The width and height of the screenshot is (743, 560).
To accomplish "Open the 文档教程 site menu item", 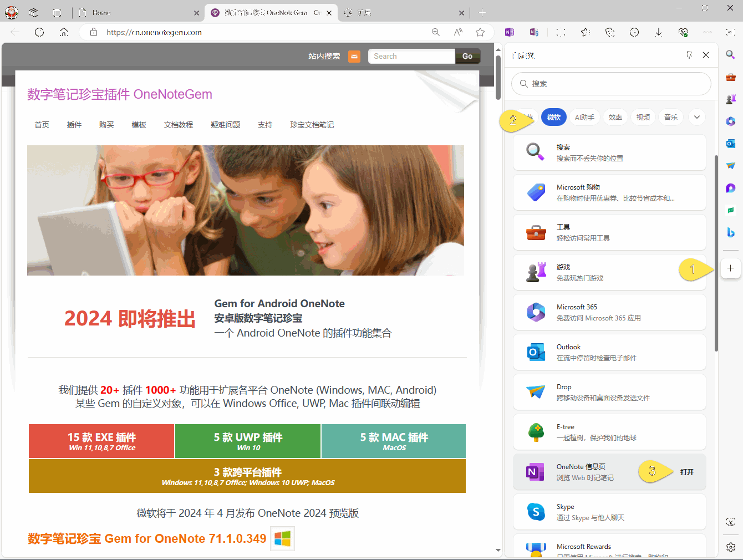I will pyautogui.click(x=179, y=125).
